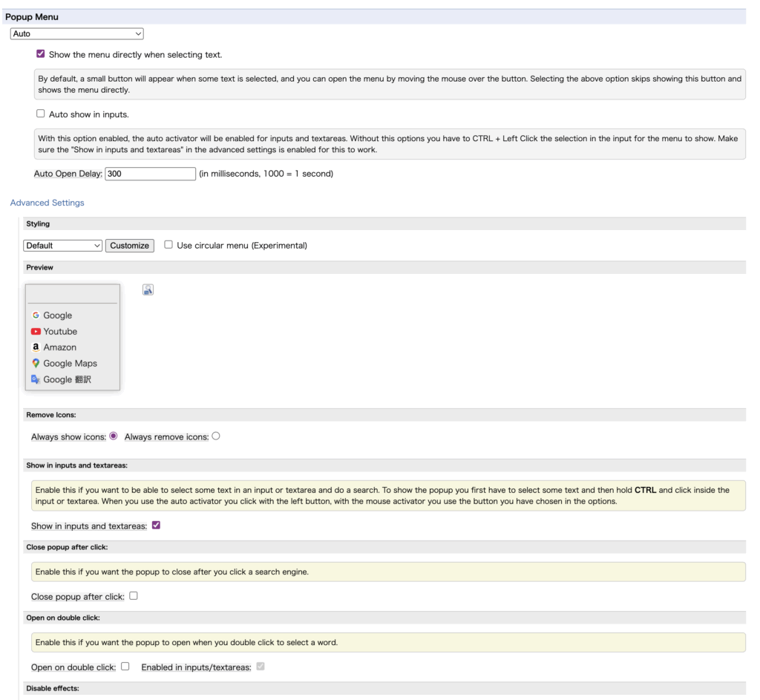Open the Advanced Settings link
Viewport: 760px width, 700px height.
point(47,203)
